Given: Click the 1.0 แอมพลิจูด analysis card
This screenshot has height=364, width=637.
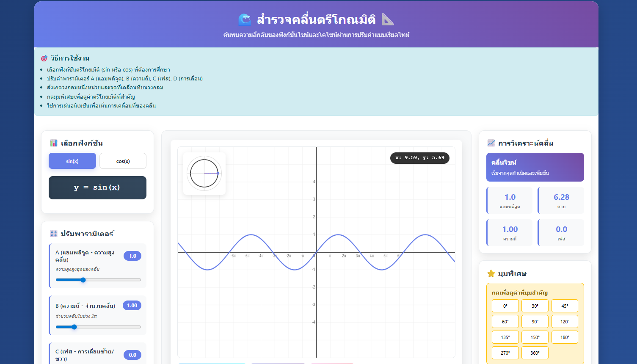Looking at the screenshot, I should coord(510,201).
